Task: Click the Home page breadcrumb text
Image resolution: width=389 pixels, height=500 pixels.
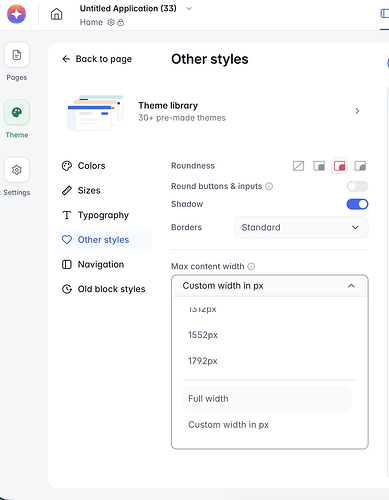Action: [x=91, y=22]
